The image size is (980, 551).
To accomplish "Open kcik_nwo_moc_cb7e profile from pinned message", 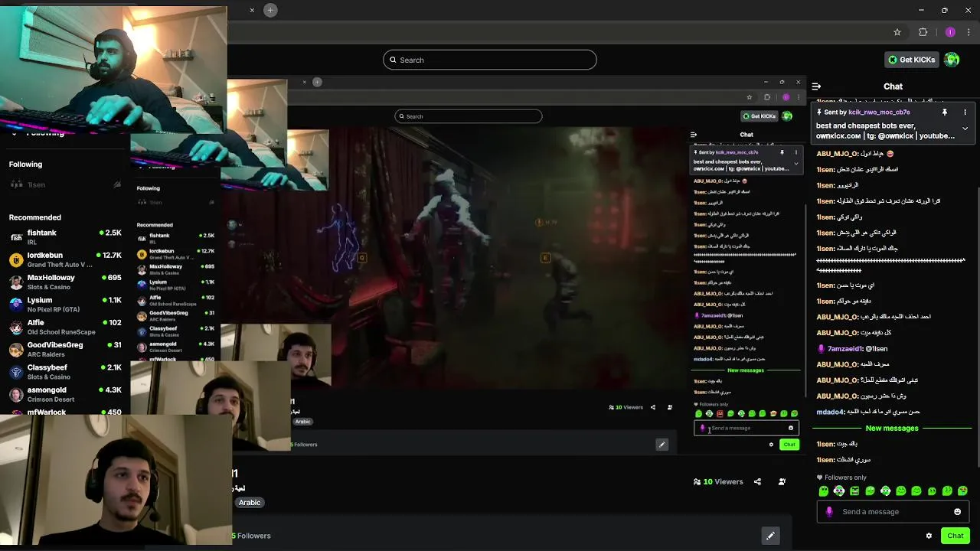I will [879, 112].
